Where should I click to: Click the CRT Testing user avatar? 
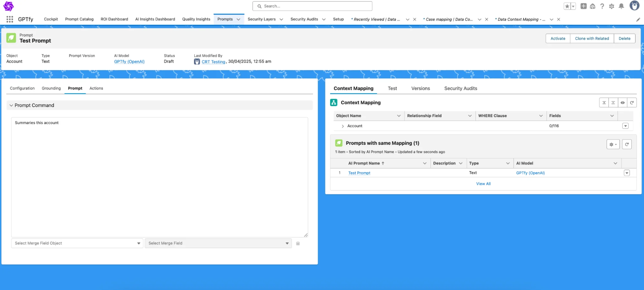197,62
